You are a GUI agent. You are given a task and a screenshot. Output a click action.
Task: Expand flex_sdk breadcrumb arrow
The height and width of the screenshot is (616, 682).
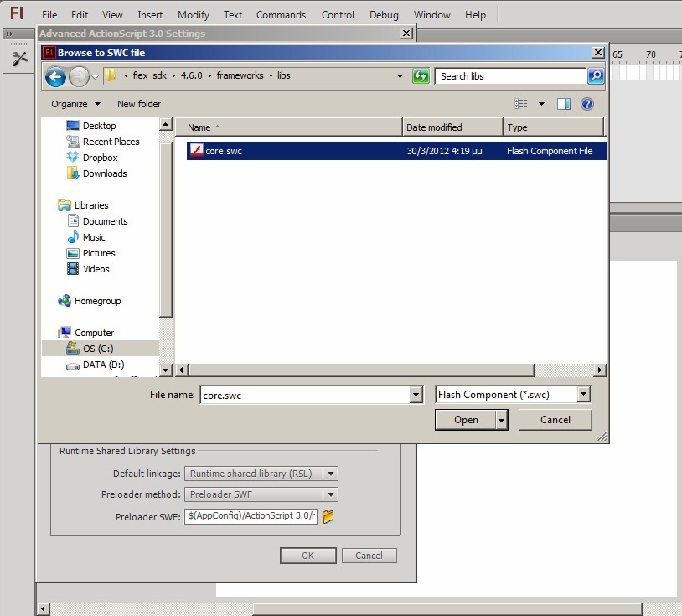(173, 75)
